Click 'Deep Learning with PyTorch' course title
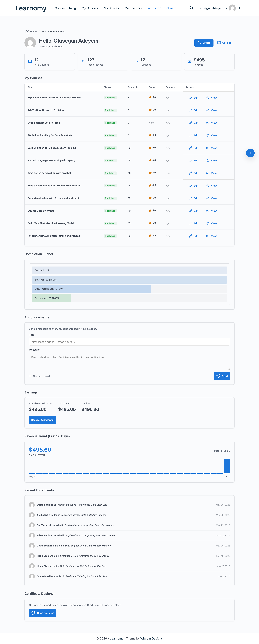 point(44,123)
